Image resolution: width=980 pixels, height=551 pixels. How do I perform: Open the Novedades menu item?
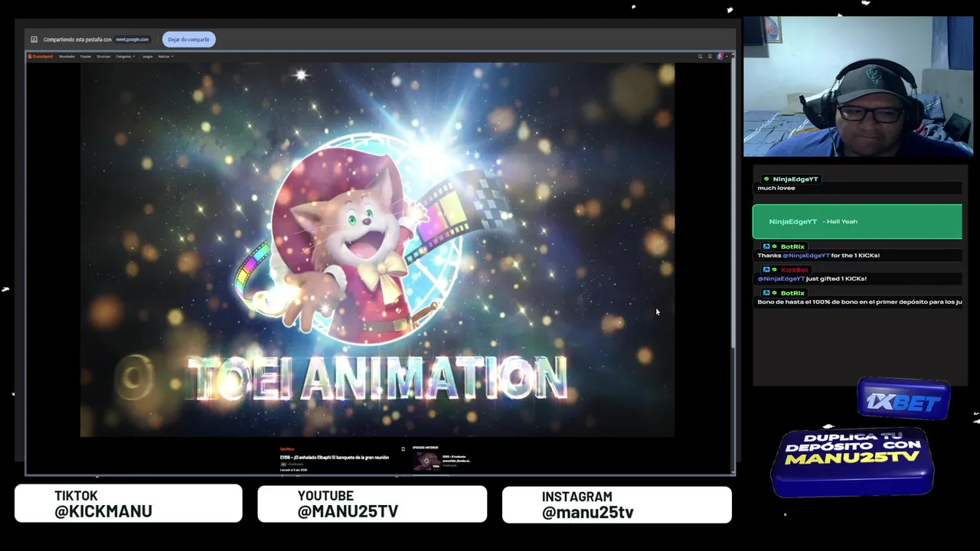pos(67,56)
